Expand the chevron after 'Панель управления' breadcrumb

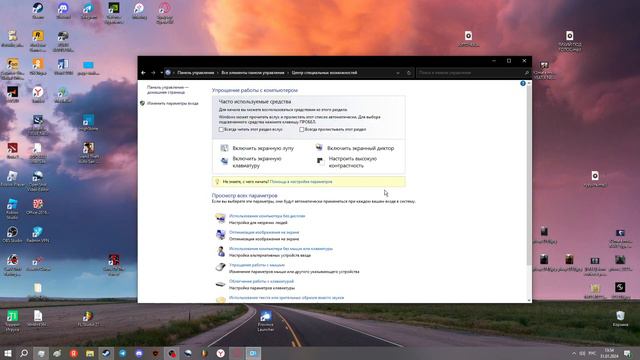coord(218,73)
